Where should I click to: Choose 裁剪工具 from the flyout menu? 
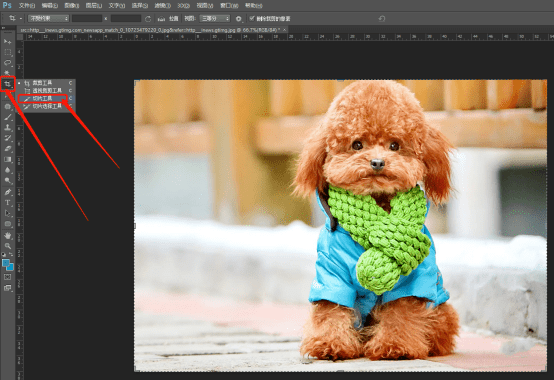coord(47,83)
